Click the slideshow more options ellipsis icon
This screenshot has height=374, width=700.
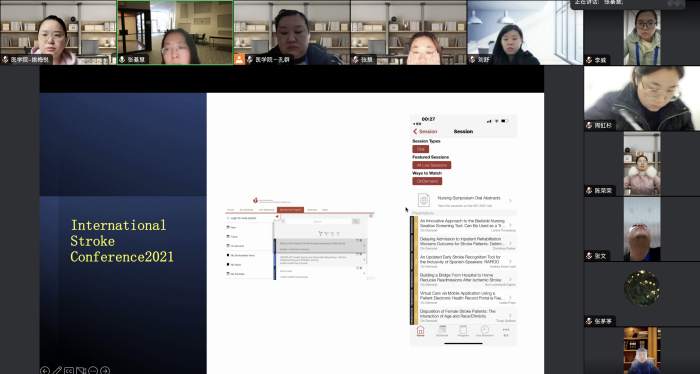click(93, 370)
